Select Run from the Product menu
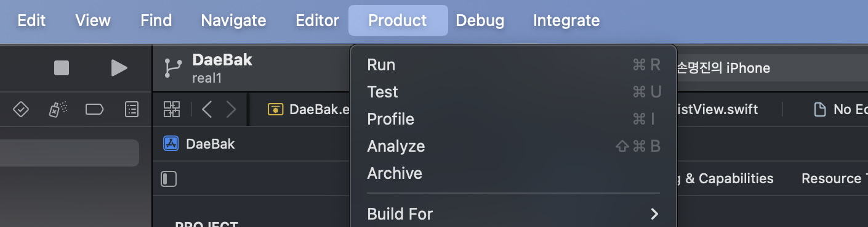Viewport: 868px width, 227px height. click(x=513, y=65)
